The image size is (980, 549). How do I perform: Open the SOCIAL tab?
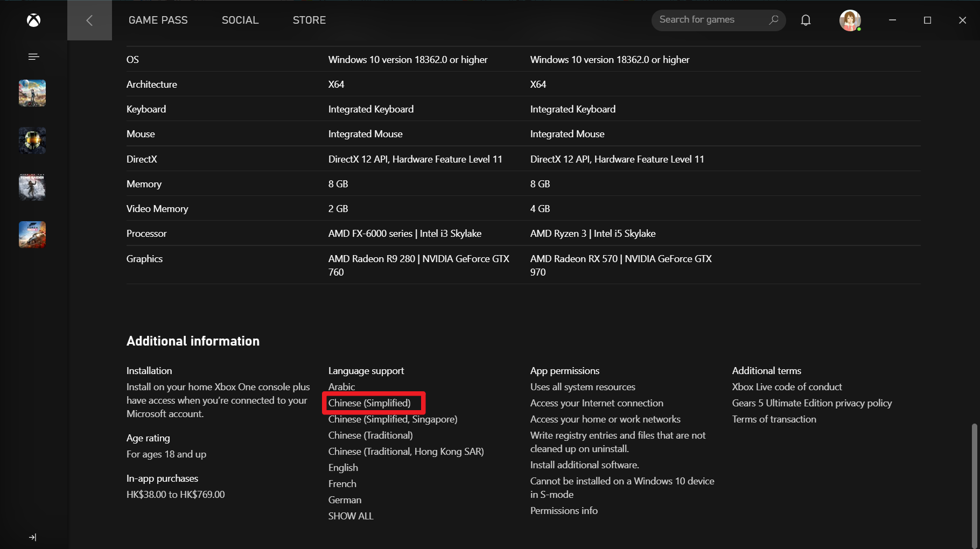point(240,20)
